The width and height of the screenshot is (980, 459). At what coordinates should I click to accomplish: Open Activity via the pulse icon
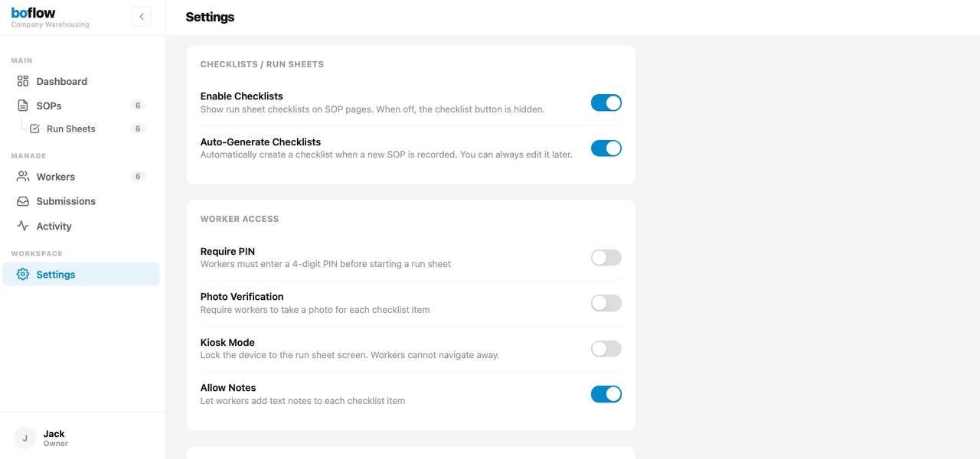click(x=22, y=226)
